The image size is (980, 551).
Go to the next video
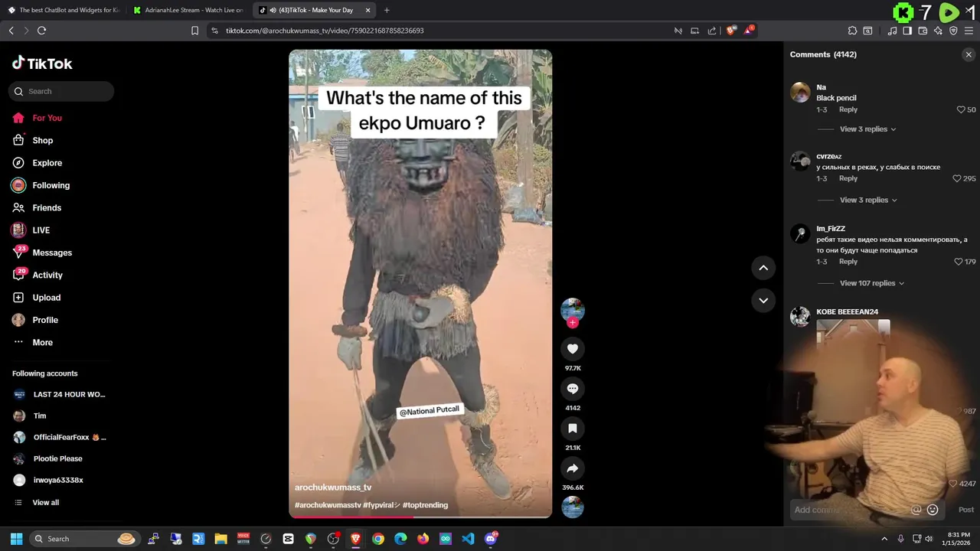coord(763,300)
